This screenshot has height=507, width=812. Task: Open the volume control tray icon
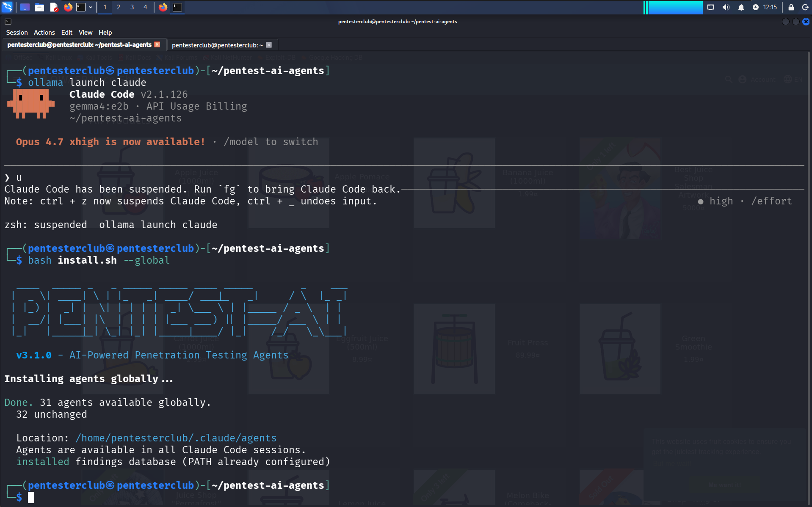(726, 7)
